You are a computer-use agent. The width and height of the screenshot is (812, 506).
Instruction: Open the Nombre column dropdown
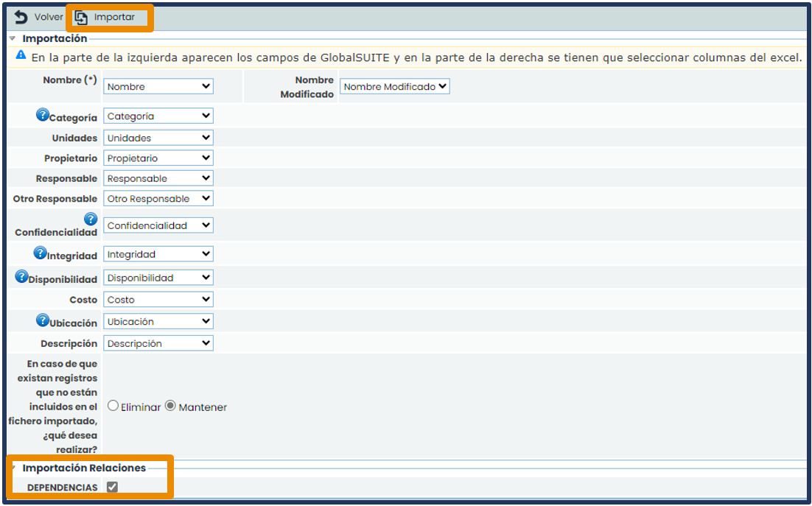pos(158,86)
